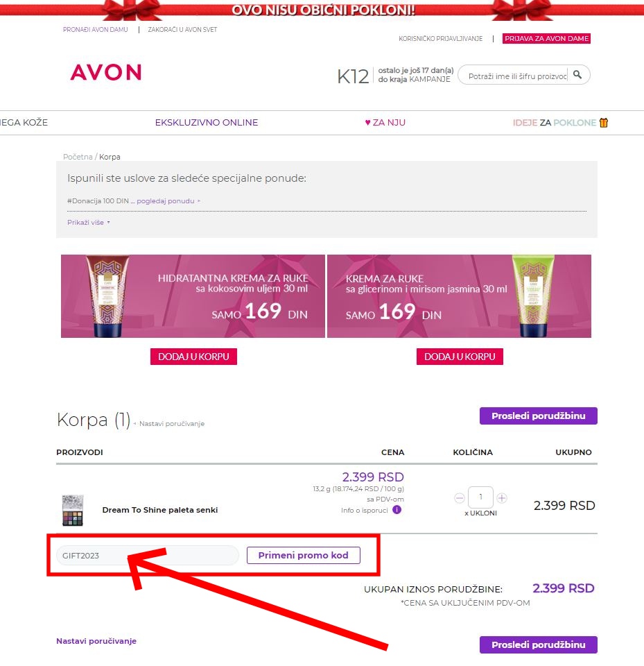Increase quantity with the plus icon
Image resolution: width=644 pixels, height=666 pixels.
click(x=502, y=498)
